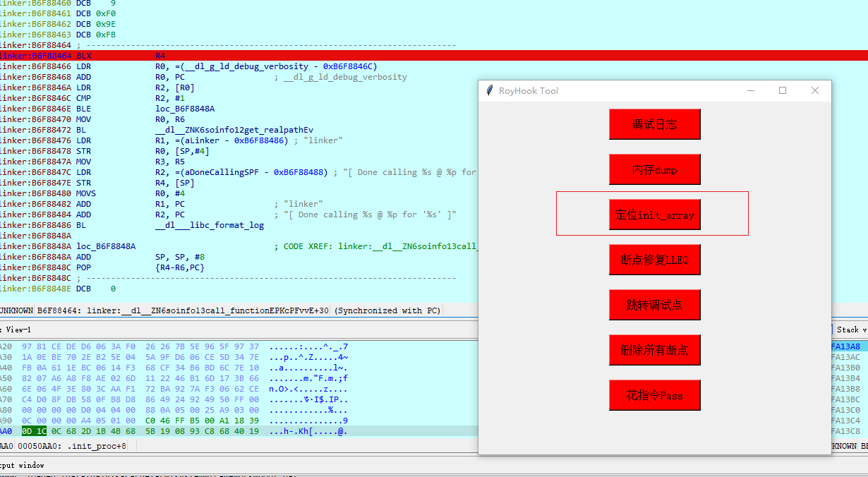Select the highlighted BLX R4 breakpoint line
The height and width of the screenshot is (477, 868).
[434, 56]
